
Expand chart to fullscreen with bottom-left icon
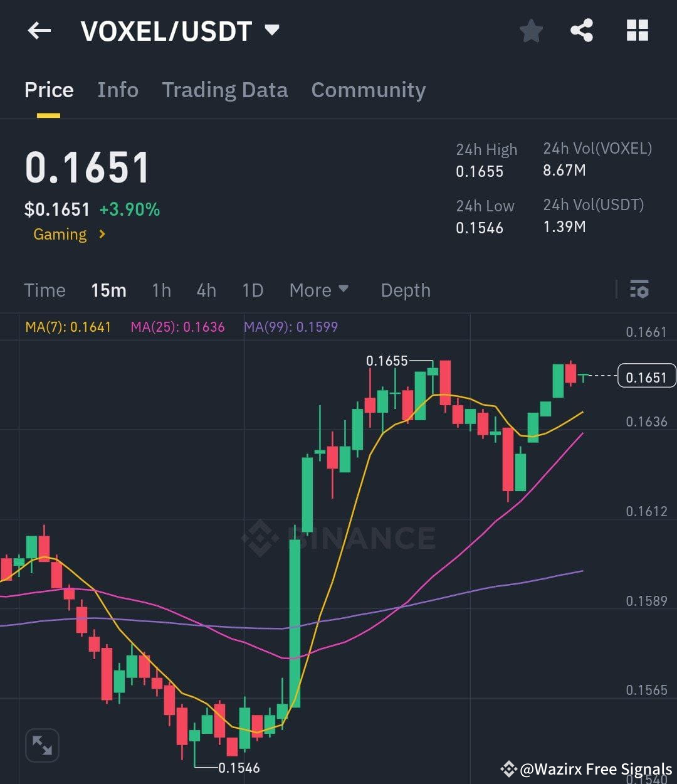tap(41, 744)
